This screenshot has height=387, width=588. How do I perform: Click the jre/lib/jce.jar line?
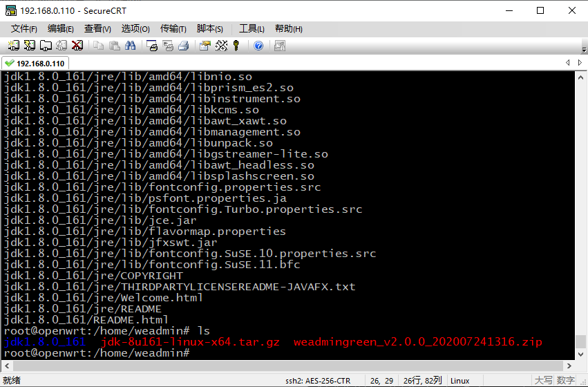(100, 220)
